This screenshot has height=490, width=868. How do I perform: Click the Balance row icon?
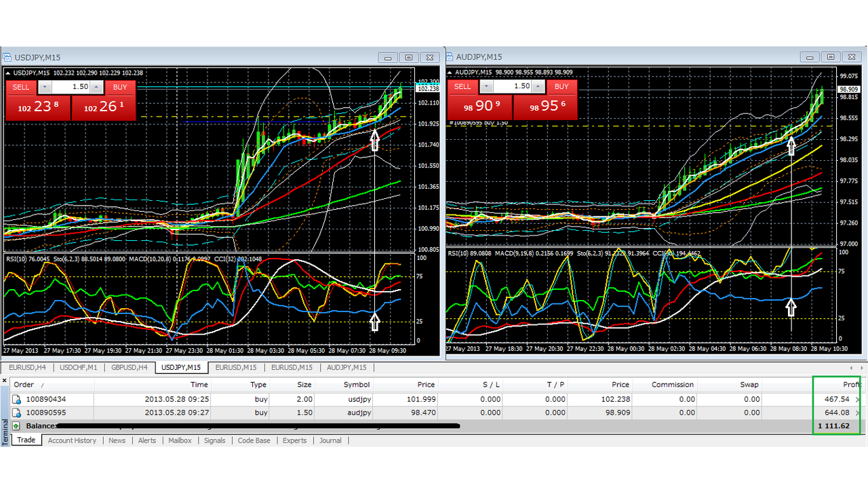pos(16,426)
